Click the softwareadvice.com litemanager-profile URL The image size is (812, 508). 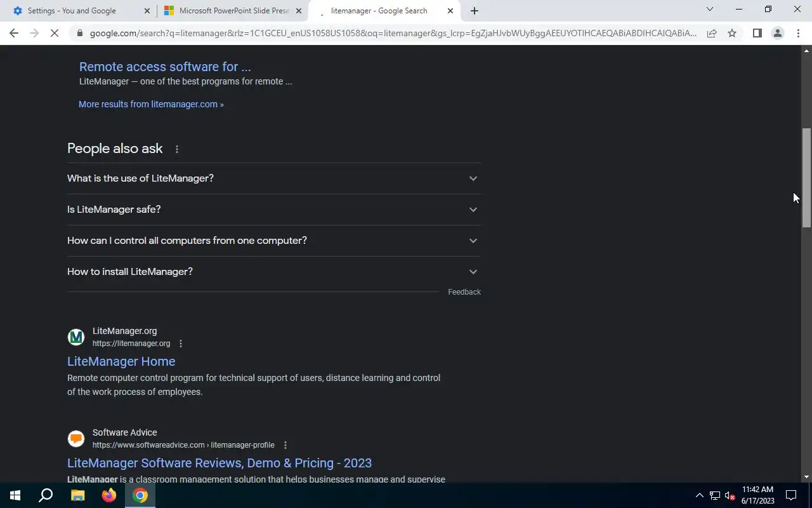(x=183, y=445)
